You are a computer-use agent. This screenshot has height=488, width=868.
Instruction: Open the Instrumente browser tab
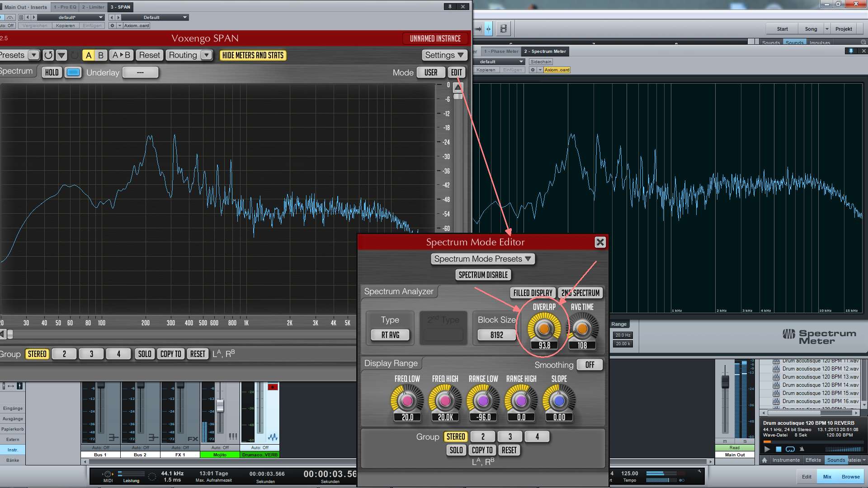click(x=786, y=460)
